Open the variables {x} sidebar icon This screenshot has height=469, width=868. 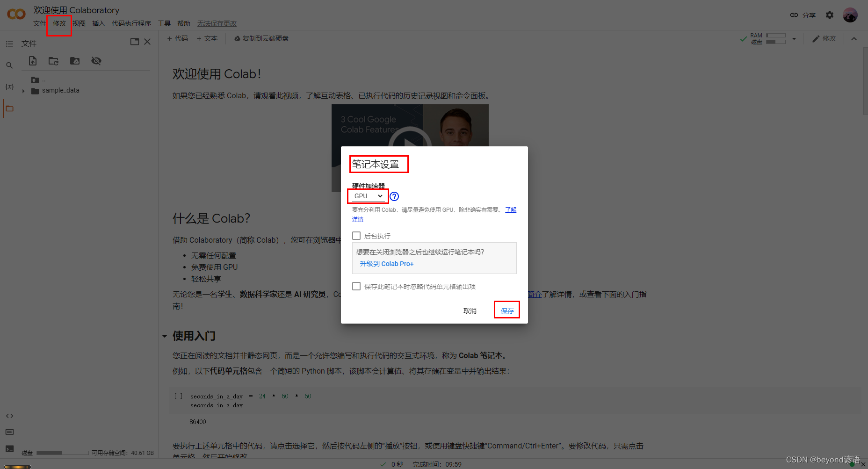click(x=9, y=87)
